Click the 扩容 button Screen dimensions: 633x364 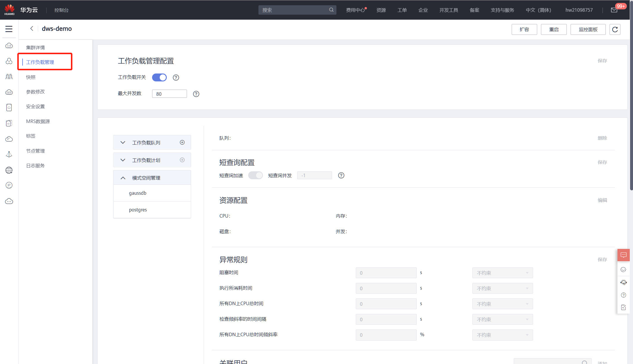click(524, 30)
